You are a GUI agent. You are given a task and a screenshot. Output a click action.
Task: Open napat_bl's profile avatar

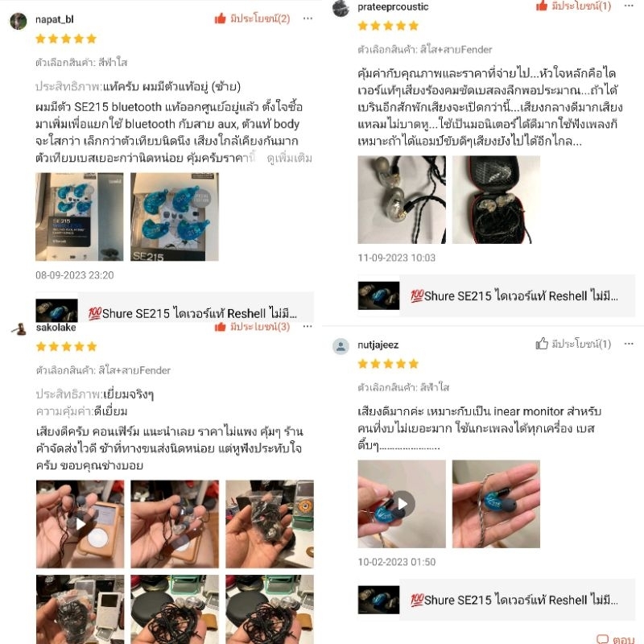tap(19, 21)
